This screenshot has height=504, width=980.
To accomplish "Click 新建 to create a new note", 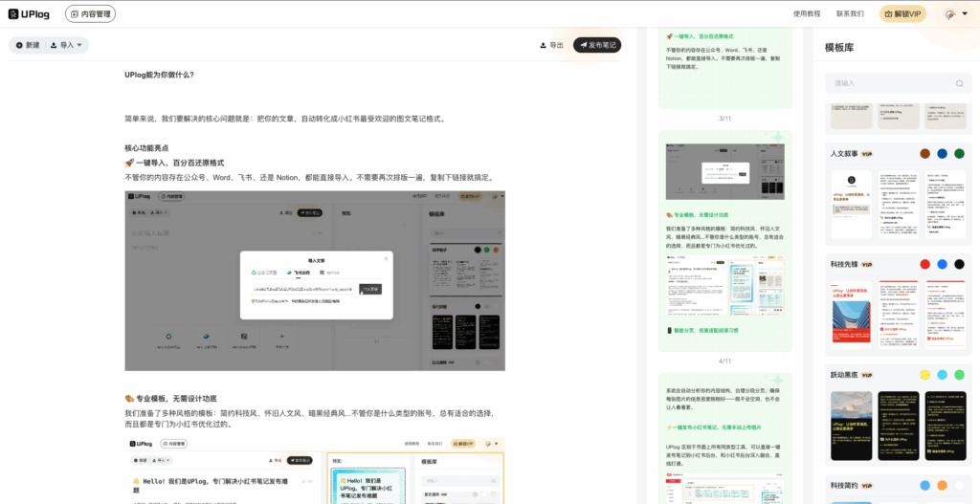I will [28, 45].
